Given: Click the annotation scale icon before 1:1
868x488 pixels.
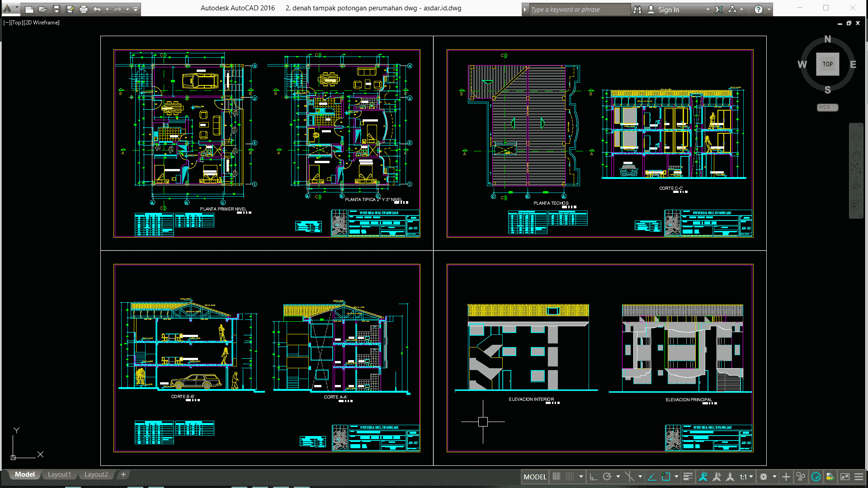Looking at the screenshot, I should pyautogui.click(x=730, y=477).
